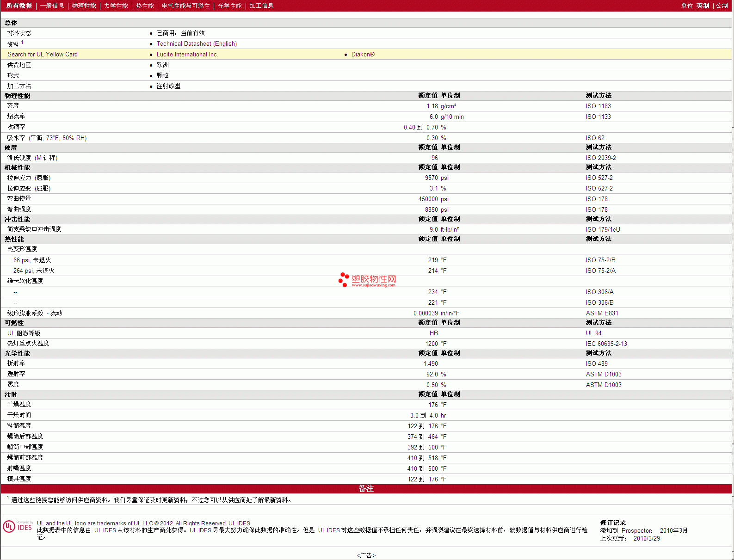Click Search for UL Yellow Card
This screenshot has width=734, height=560.
(43, 55)
